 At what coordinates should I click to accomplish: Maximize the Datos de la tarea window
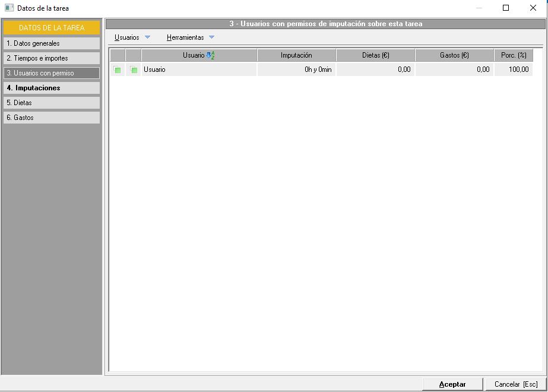[x=506, y=8]
